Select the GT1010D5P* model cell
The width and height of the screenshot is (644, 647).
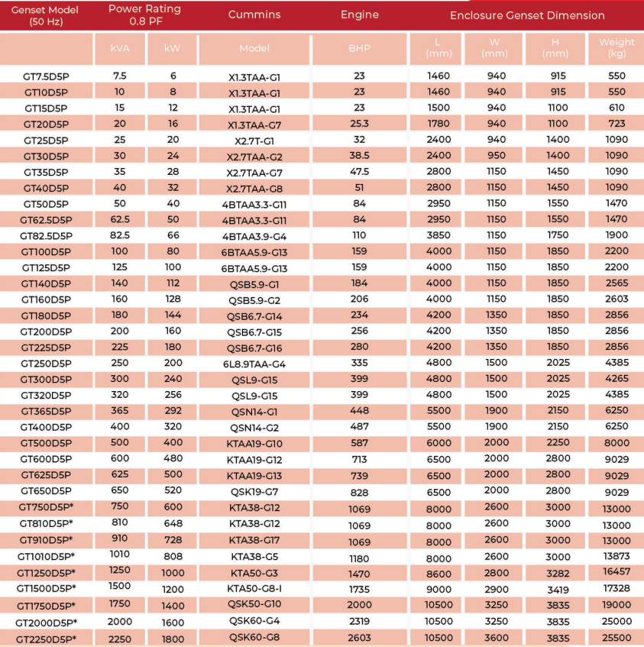click(46, 557)
